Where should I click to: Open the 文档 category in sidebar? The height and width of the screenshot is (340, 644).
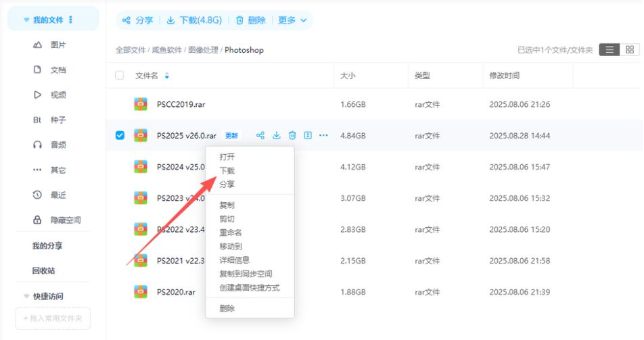click(x=49, y=70)
